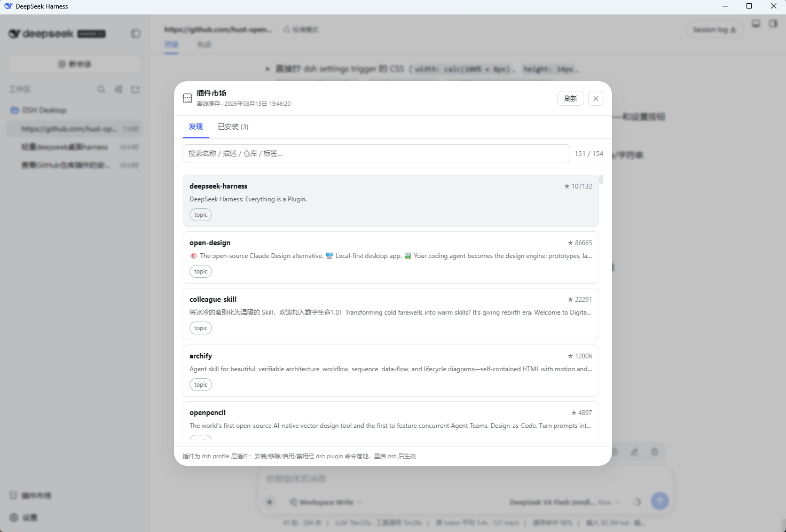Close the plugin marketplace dialog
This screenshot has height=532, width=786.
pyautogui.click(x=596, y=98)
